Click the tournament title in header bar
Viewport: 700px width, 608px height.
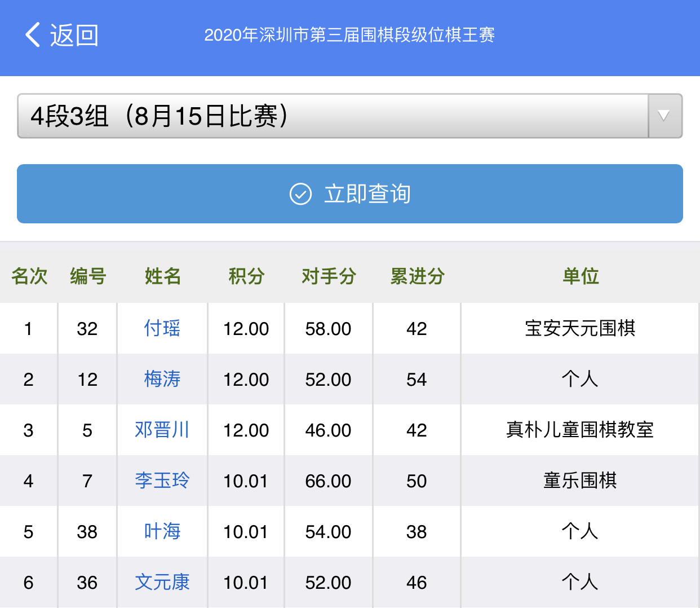click(x=349, y=36)
